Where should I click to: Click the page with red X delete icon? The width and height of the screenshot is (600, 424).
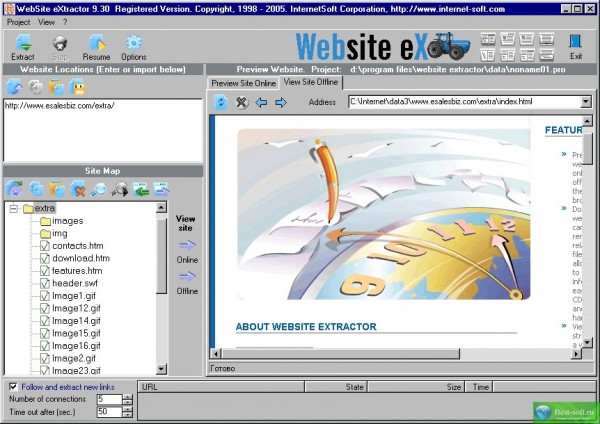[78, 189]
